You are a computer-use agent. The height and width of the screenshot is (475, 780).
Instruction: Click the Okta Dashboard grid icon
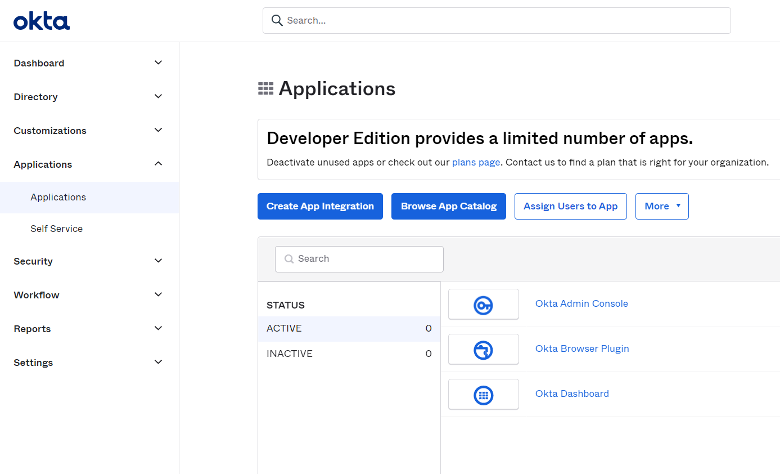483,395
